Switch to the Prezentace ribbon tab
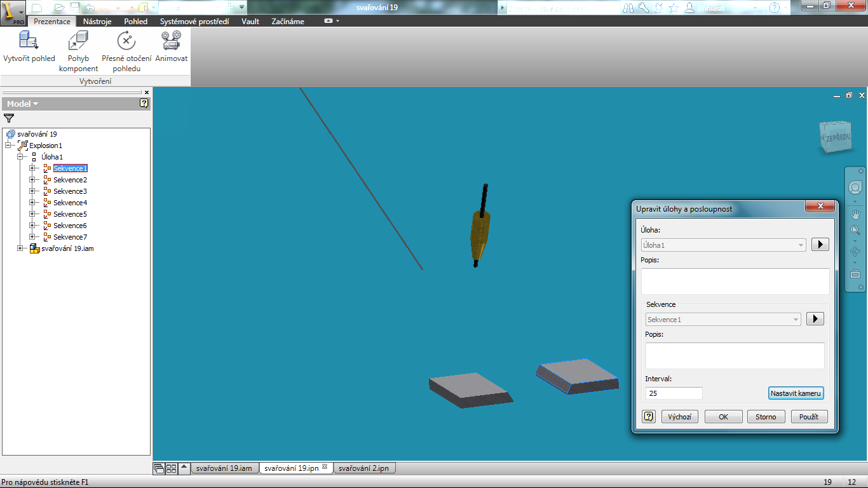Viewport: 868px width, 488px height. 52,22
